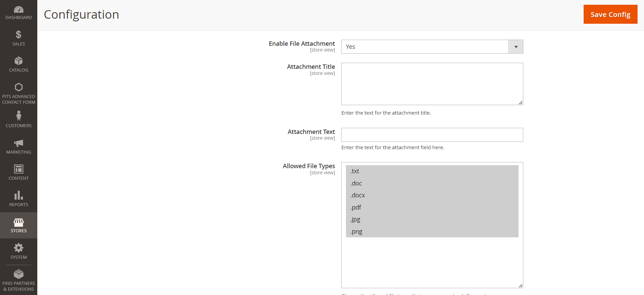Select .docx in Allowed File Types

[432, 195]
